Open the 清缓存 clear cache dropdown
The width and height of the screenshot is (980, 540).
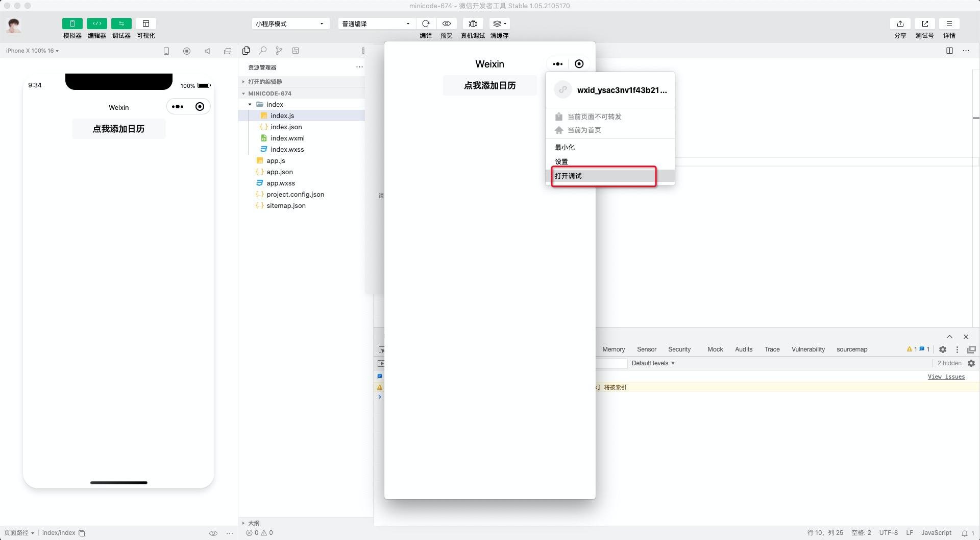499,24
